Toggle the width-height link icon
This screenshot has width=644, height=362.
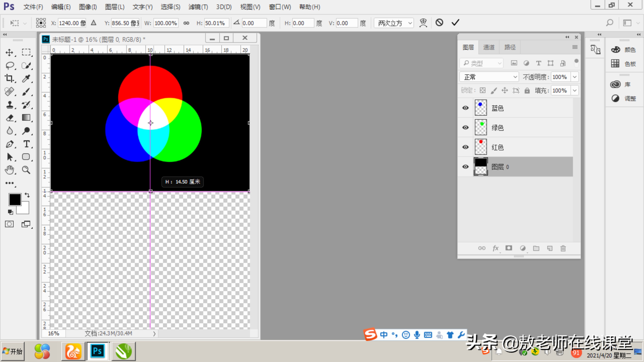(186, 23)
